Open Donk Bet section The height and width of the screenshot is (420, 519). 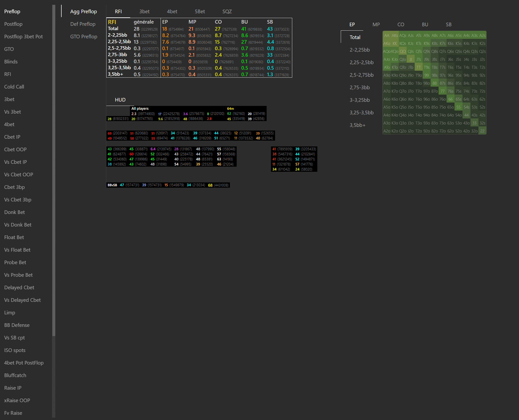[15, 212]
